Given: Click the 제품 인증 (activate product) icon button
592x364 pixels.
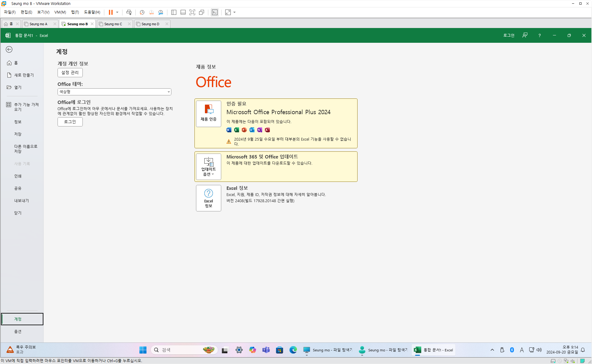Looking at the screenshot, I should coord(209,114).
